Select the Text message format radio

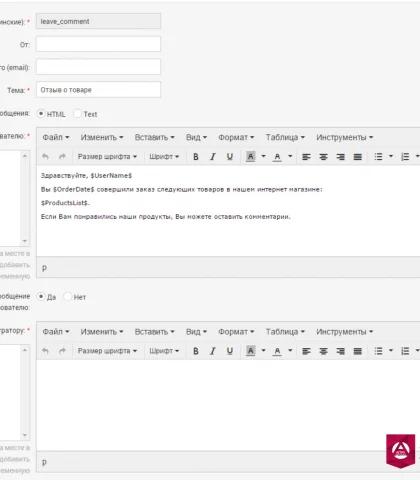(x=77, y=114)
